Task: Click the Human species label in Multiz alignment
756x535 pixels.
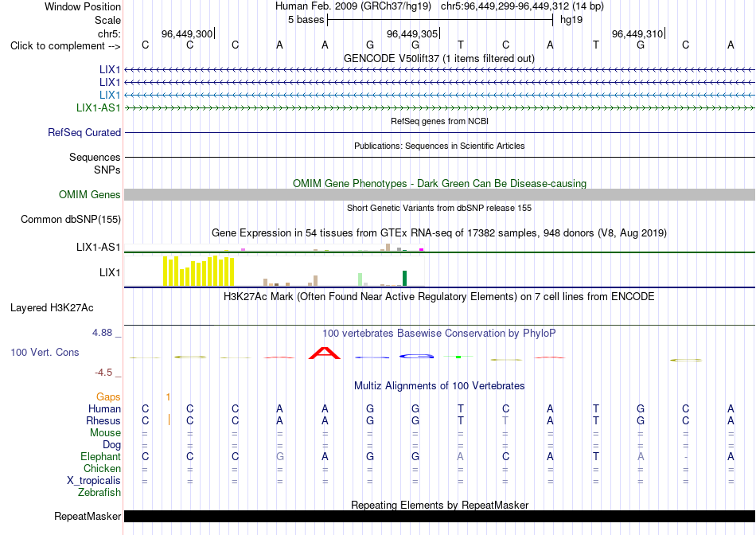Action: click(104, 408)
